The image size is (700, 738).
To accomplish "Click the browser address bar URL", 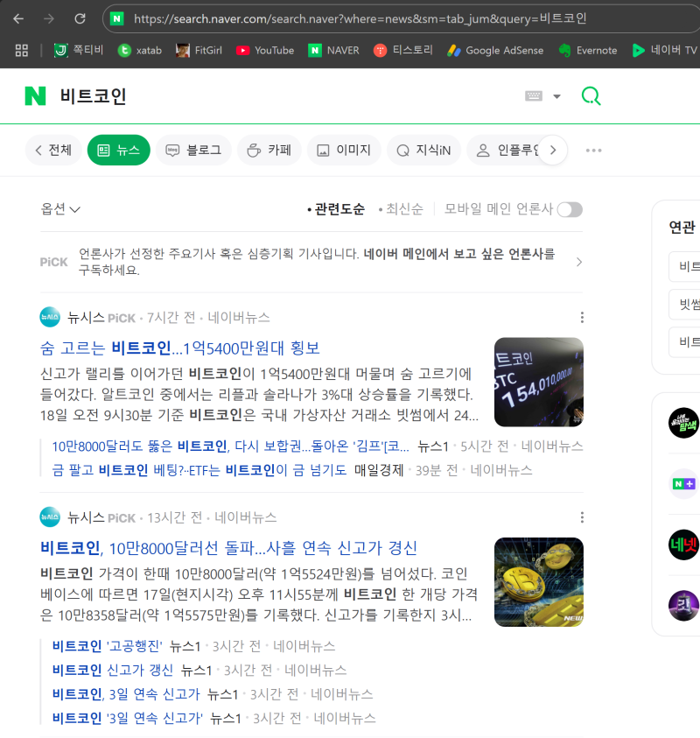I will 360,19.
